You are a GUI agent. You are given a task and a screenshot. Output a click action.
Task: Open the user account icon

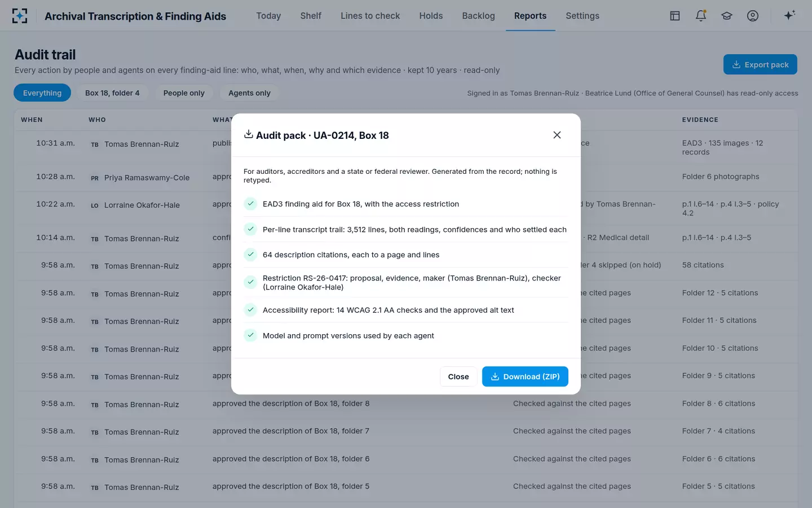(x=753, y=16)
